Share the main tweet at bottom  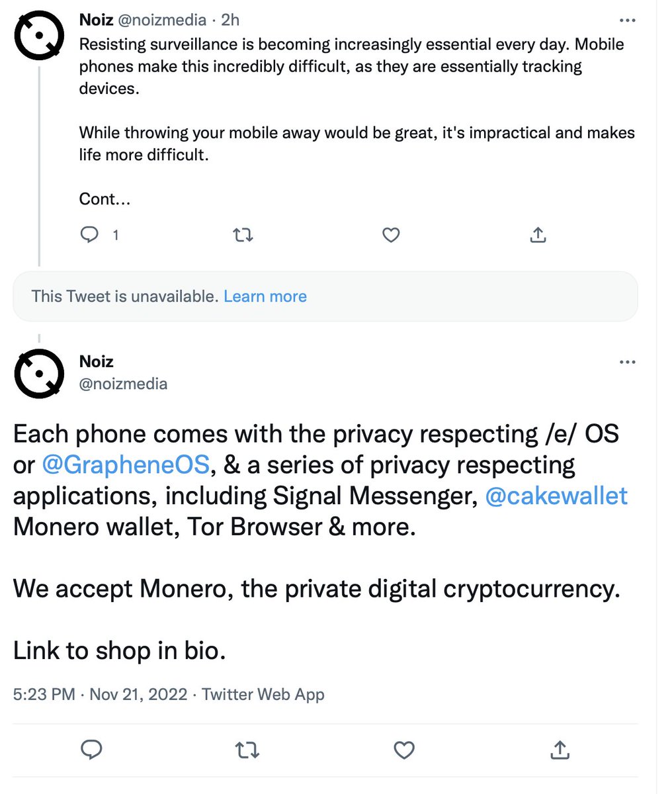[560, 750]
